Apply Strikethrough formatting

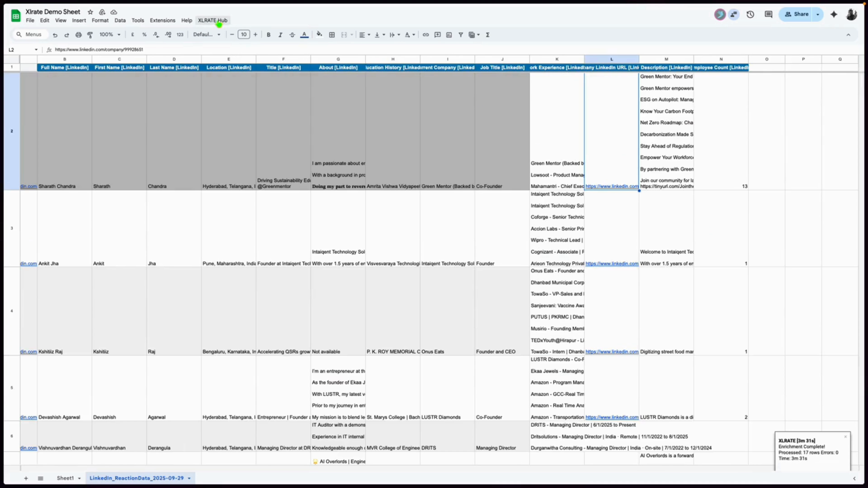(x=292, y=34)
